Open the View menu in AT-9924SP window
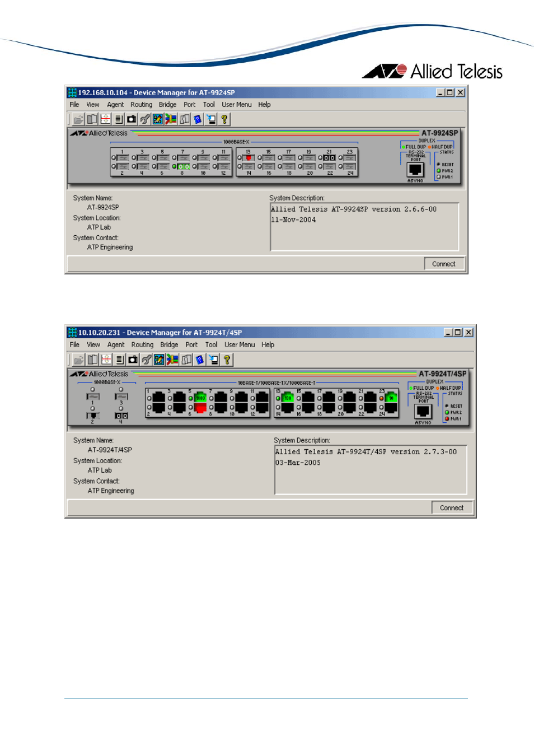 coord(93,105)
